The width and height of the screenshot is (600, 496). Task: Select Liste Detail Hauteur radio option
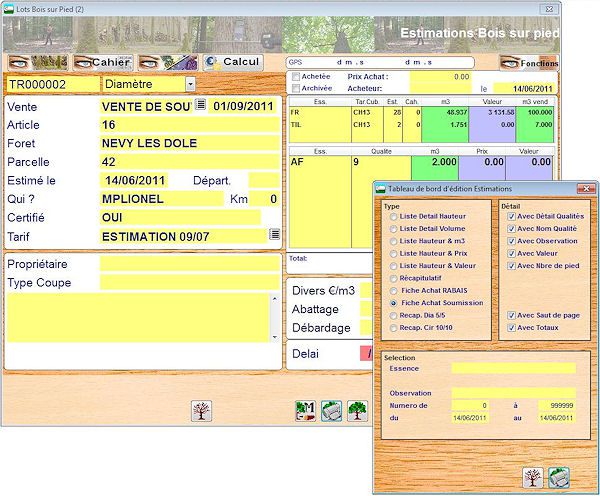tap(393, 217)
